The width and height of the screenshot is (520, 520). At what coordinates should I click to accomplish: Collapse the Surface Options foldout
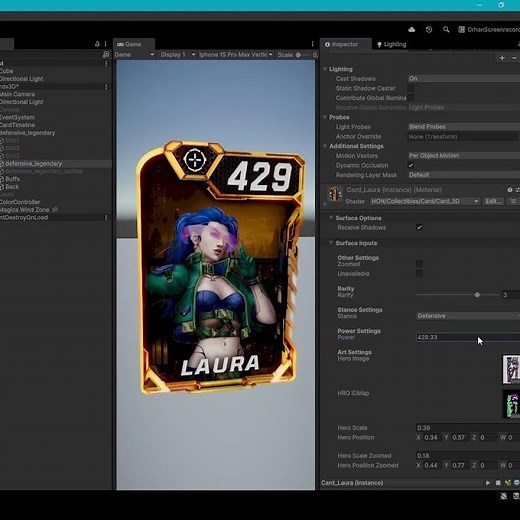tap(331, 218)
